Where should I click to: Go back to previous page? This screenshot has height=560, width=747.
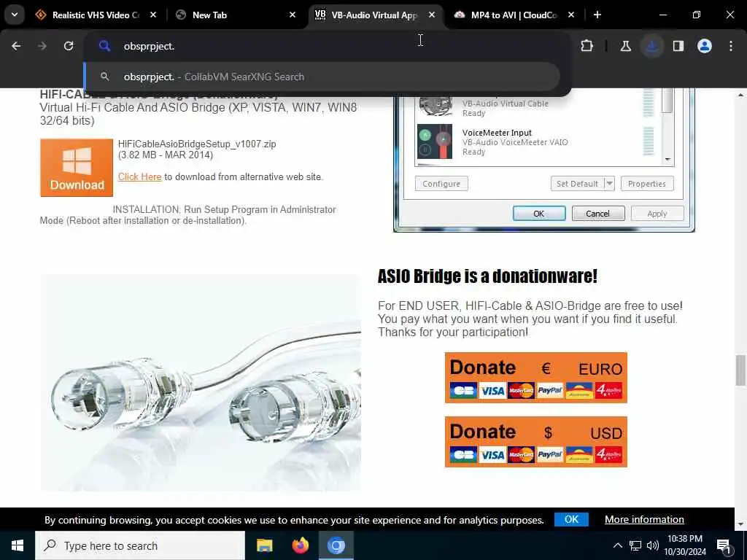[16, 46]
